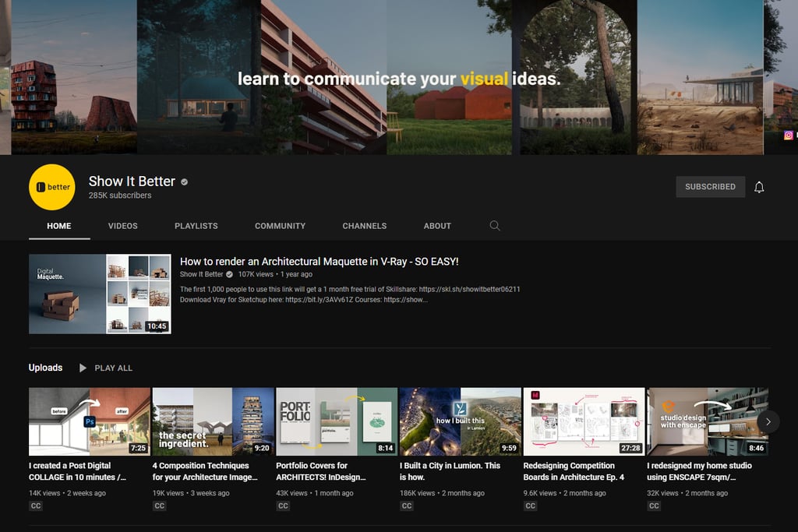Click the 10:45 duration badge on featured video
The width and height of the screenshot is (798, 532).
(x=157, y=326)
